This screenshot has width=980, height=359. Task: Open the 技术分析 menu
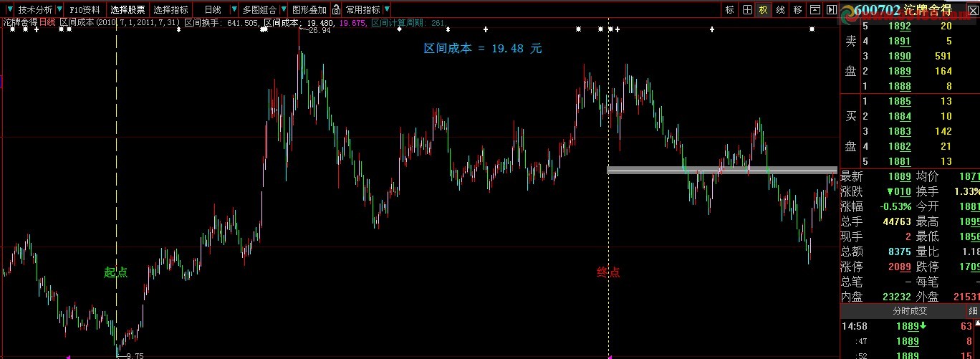click(x=35, y=10)
